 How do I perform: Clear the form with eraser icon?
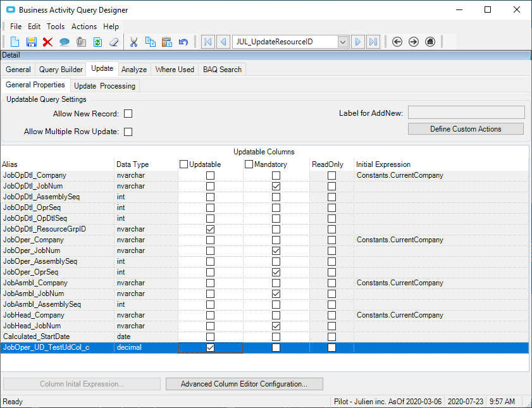pos(114,42)
